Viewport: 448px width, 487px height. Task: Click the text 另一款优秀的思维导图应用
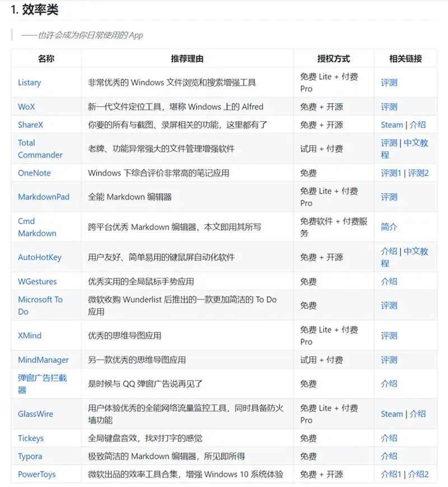[x=137, y=360]
